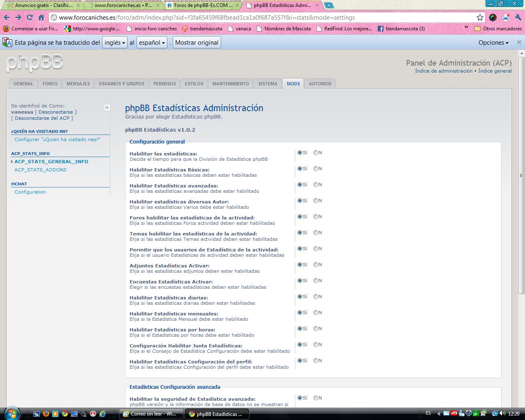Open Configurar ¿Quien ha visitado nep? link
525x420 pixels.
(57, 139)
